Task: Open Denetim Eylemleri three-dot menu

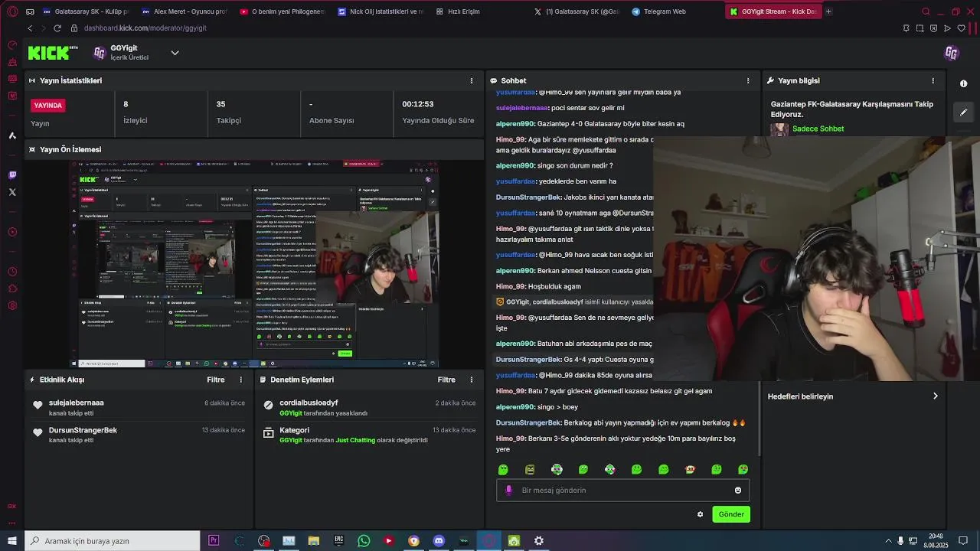Action: click(472, 380)
